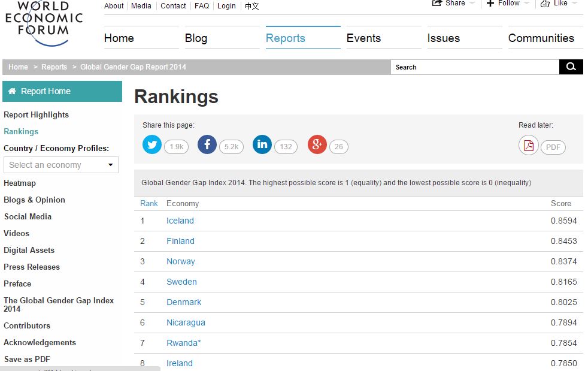This screenshot has width=588, height=371.
Task: Share the page on Google Plus
Action: [317, 144]
